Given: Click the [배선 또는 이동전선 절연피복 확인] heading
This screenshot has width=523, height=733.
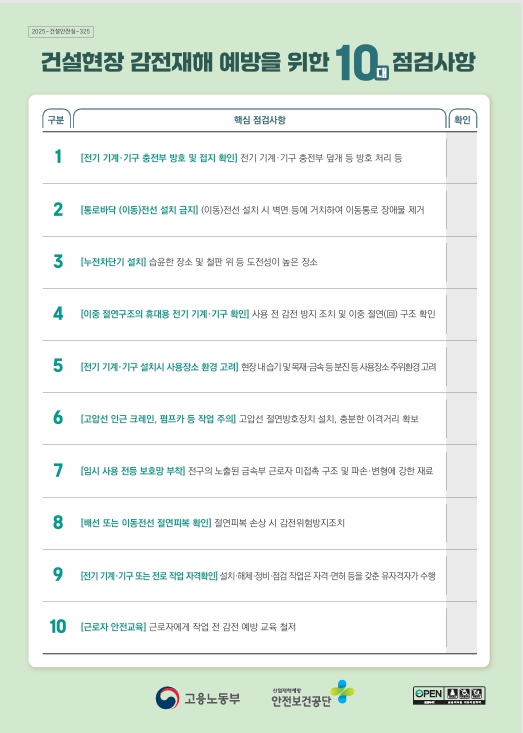Looking at the screenshot, I should pyautogui.click(x=146, y=523).
